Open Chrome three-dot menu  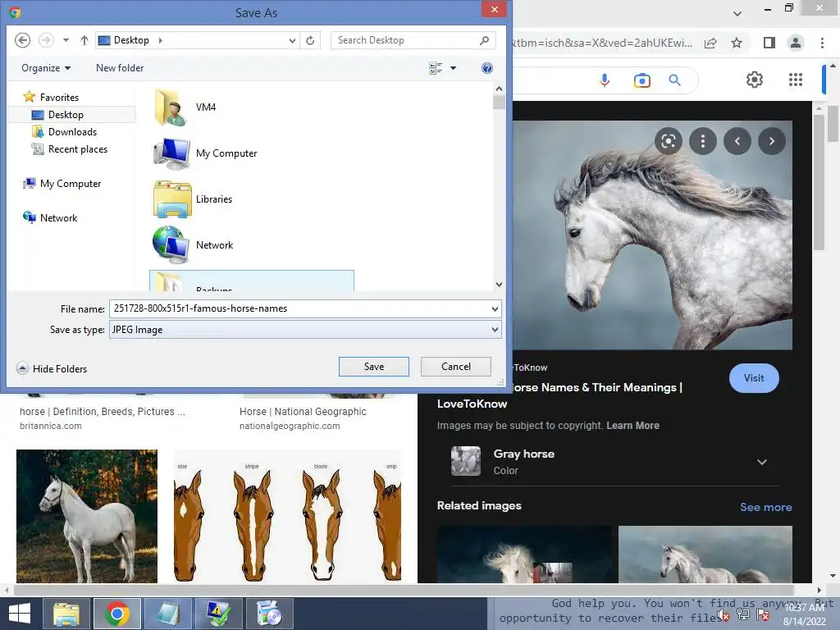(822, 43)
